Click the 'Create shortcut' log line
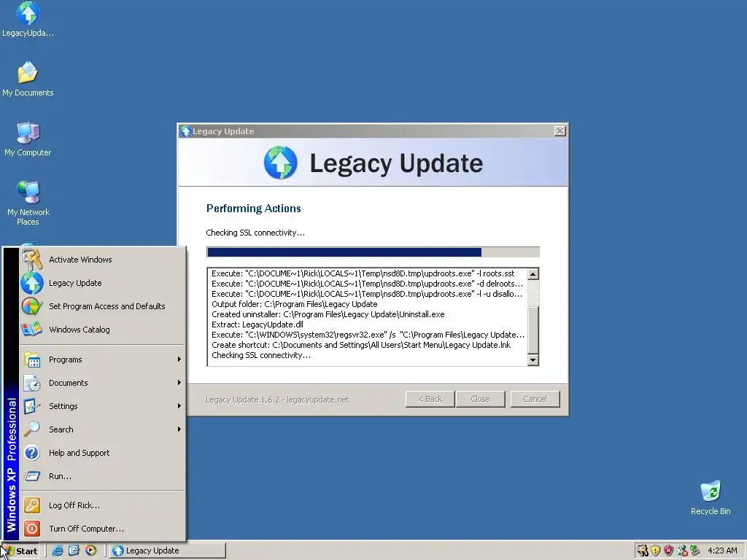Image resolution: width=747 pixels, height=560 pixels. 360,345
